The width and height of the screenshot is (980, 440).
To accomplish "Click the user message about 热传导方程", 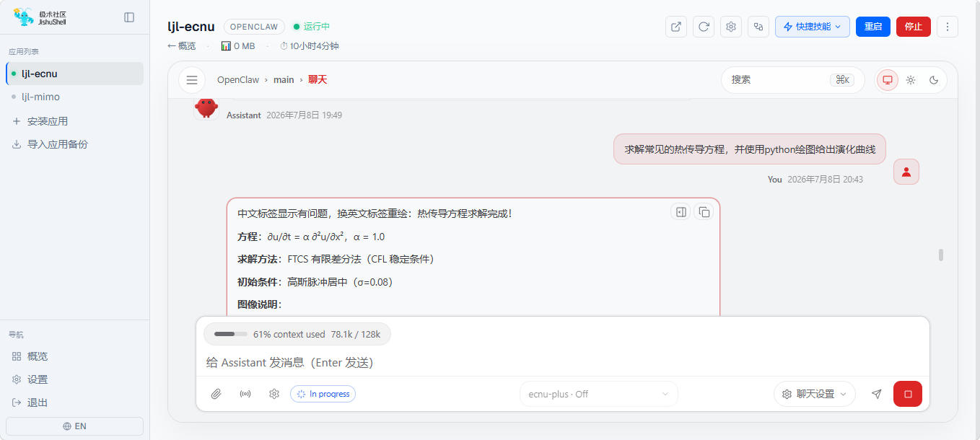I will (x=750, y=149).
